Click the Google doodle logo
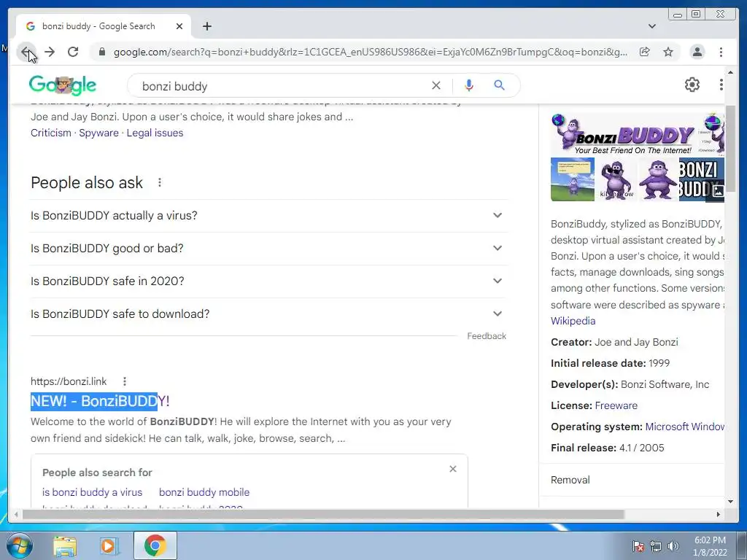This screenshot has height=560, width=747. 63,85
